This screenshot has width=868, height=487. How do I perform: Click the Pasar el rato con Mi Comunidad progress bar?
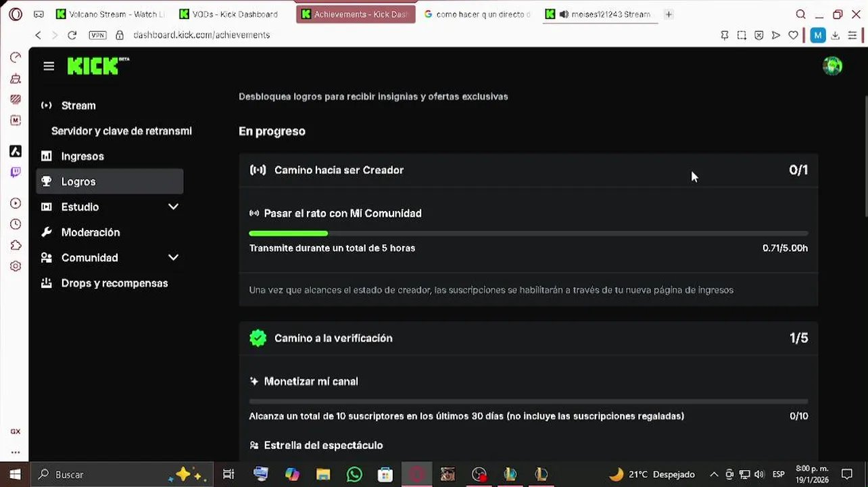[x=528, y=233]
